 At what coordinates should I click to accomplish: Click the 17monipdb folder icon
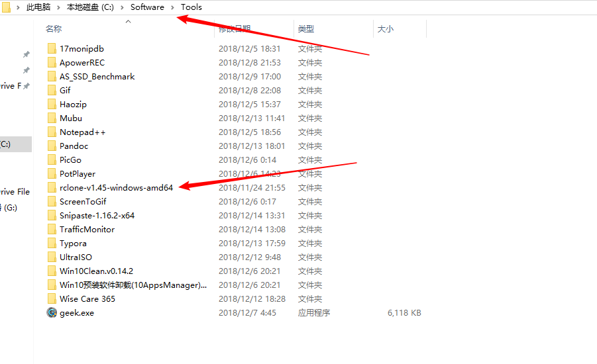point(52,49)
